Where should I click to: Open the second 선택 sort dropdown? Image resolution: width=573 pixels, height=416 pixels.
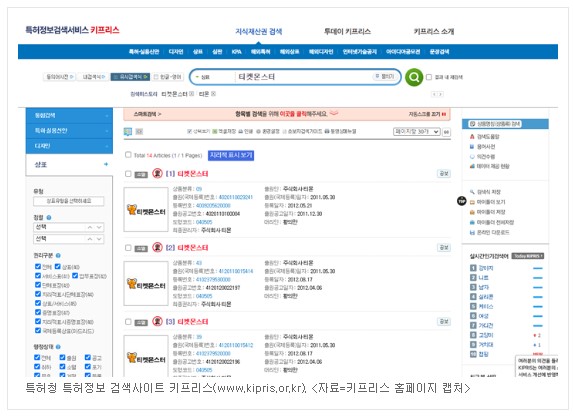click(69, 239)
